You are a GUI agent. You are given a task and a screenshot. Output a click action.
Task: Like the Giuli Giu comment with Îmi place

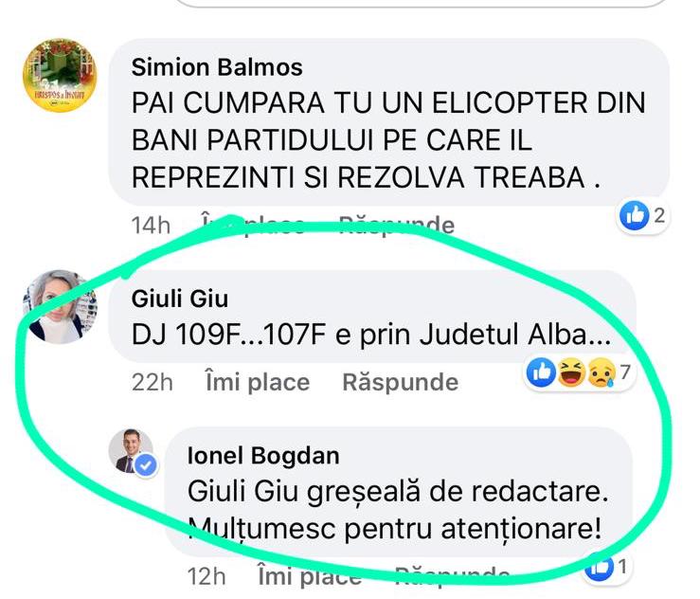(x=258, y=382)
